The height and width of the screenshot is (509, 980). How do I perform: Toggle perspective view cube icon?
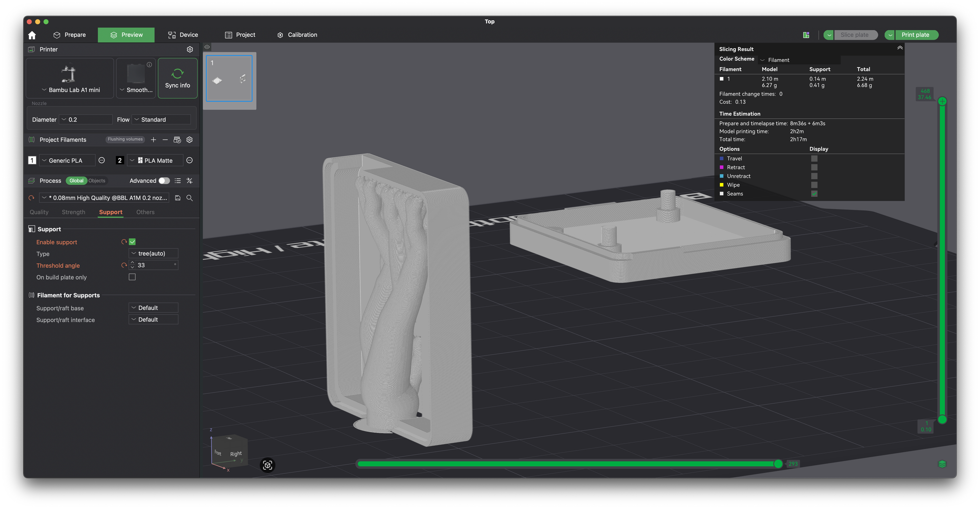click(x=267, y=465)
